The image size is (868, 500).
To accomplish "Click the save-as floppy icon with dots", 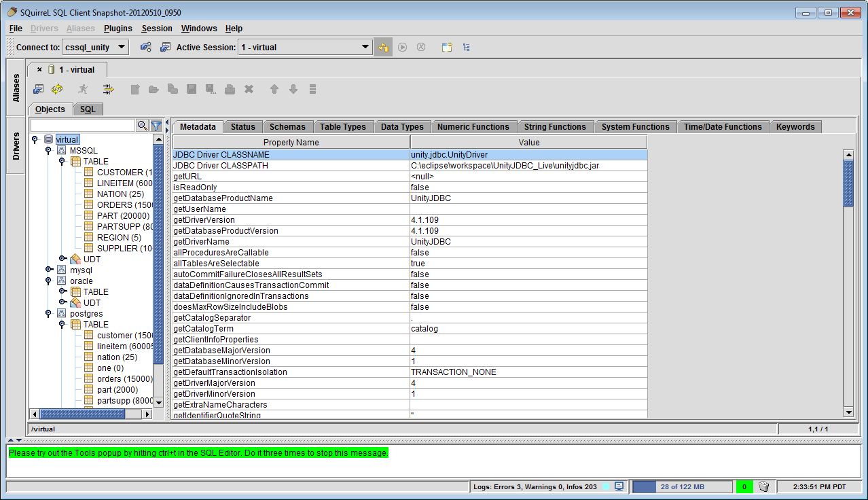I will click(211, 89).
